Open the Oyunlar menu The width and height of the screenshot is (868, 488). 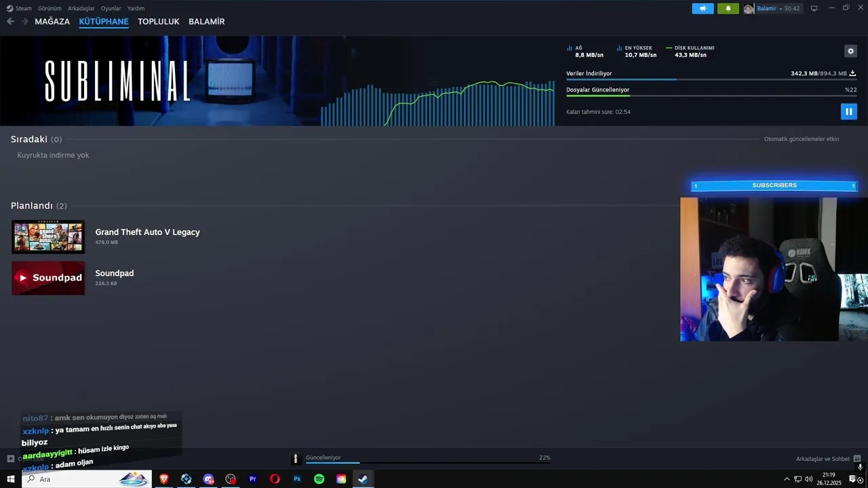[111, 8]
